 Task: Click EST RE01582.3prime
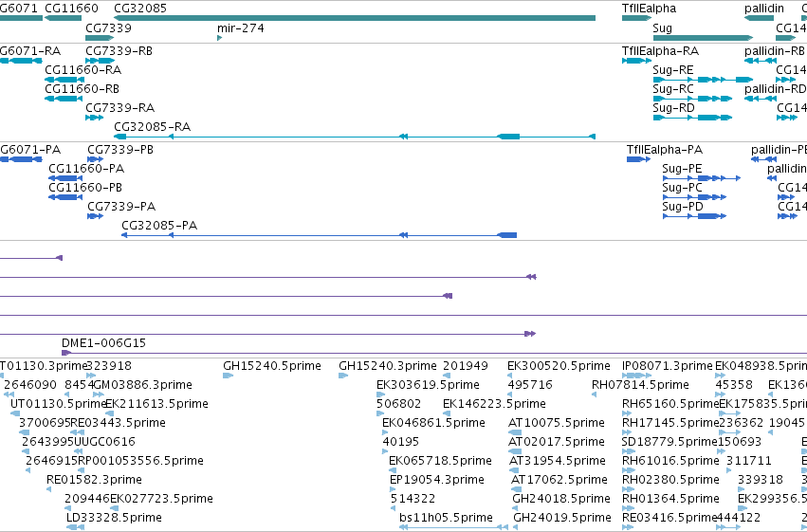[x=94, y=481]
